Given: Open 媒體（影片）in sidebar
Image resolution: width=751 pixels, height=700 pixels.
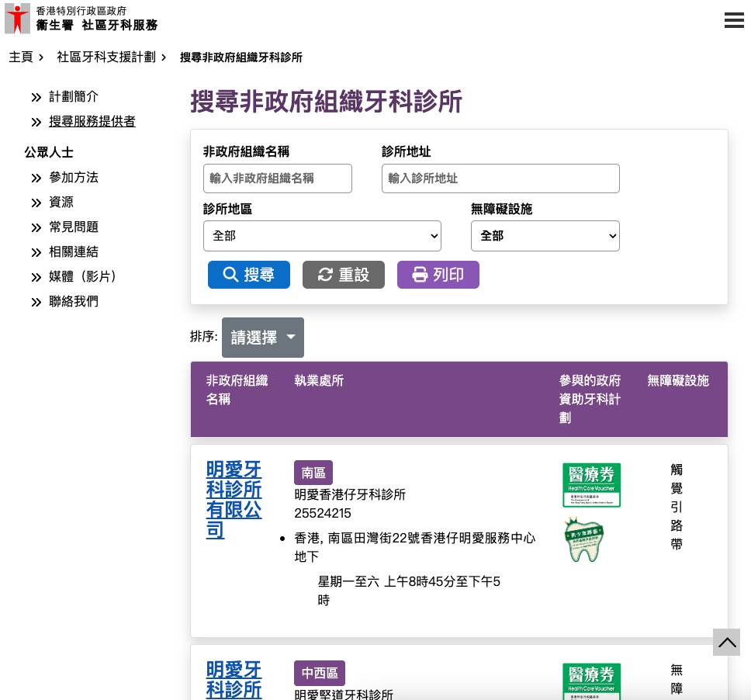Looking at the screenshot, I should pyautogui.click(x=82, y=276).
